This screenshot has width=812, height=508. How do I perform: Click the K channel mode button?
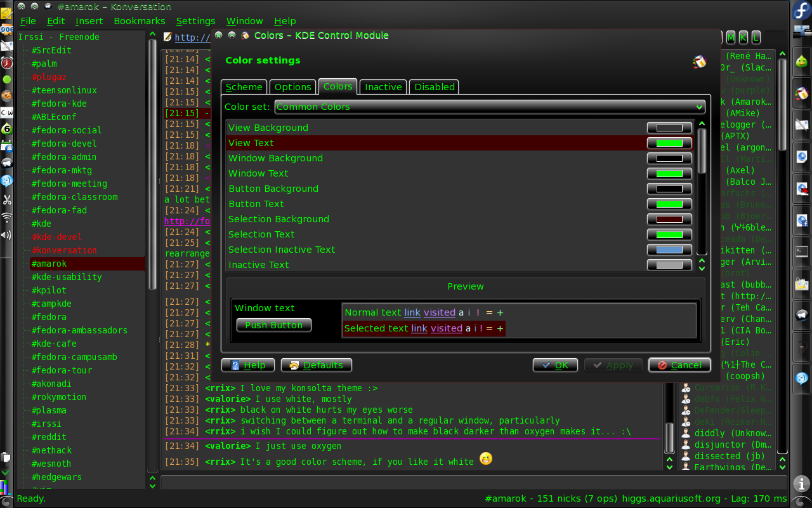click(x=743, y=37)
